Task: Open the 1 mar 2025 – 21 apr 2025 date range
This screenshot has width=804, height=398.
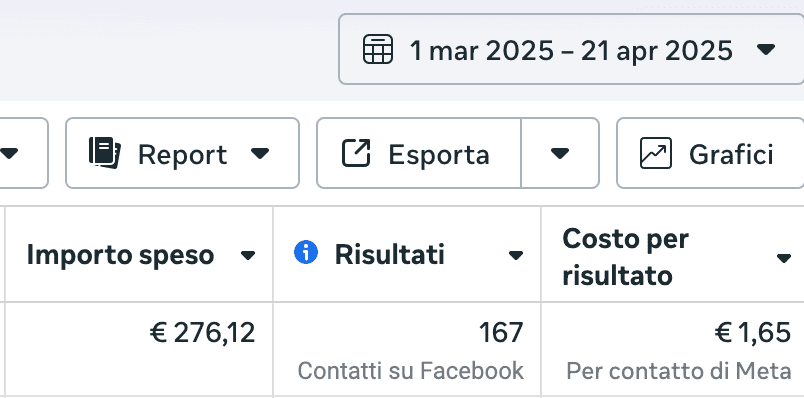Action: 571,49
